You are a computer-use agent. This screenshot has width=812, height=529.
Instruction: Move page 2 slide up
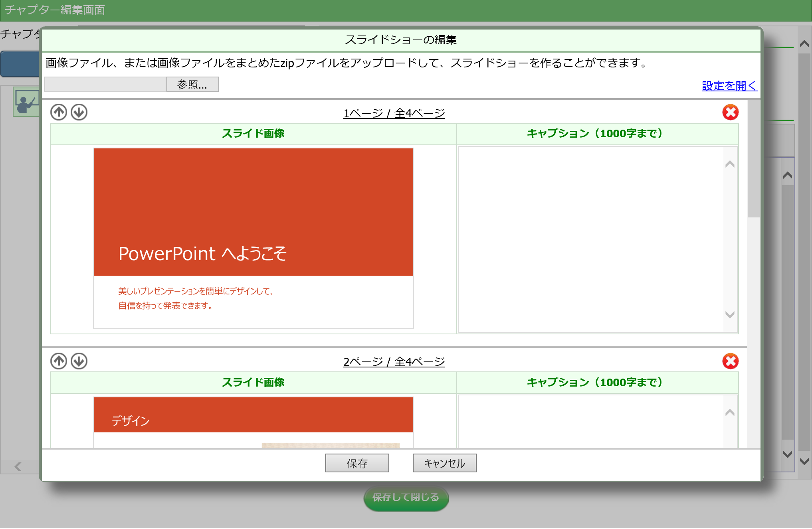(59, 361)
